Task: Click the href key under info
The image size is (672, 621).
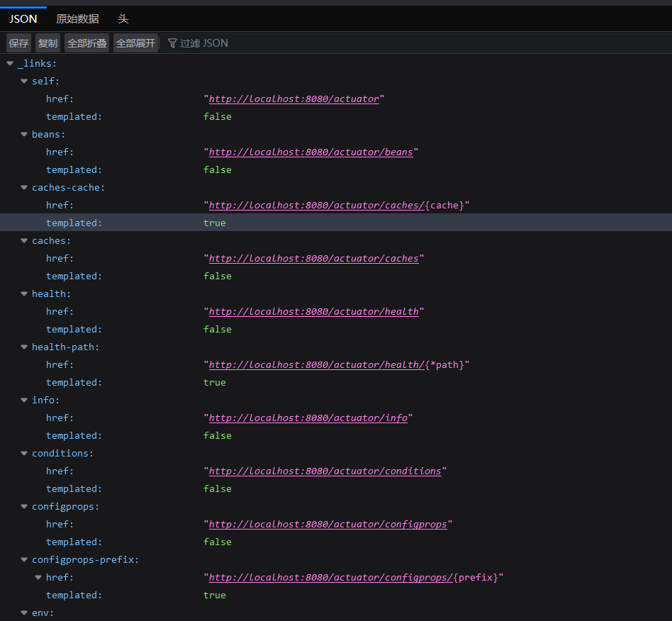Action: [x=60, y=418]
